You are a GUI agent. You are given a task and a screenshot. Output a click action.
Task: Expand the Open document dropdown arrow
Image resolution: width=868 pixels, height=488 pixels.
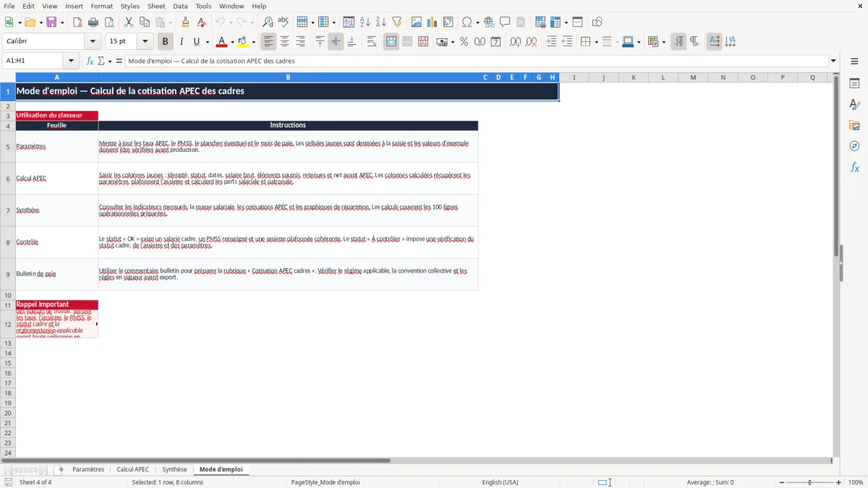coord(39,22)
